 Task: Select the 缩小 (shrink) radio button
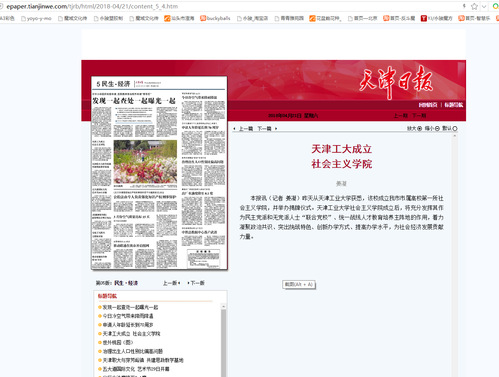point(437,128)
